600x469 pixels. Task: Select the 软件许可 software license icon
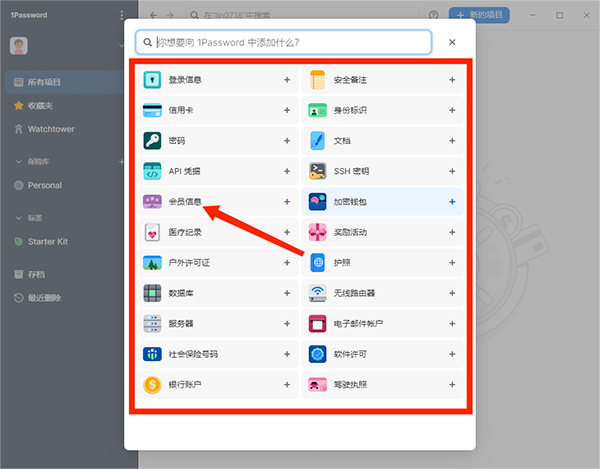(x=317, y=354)
